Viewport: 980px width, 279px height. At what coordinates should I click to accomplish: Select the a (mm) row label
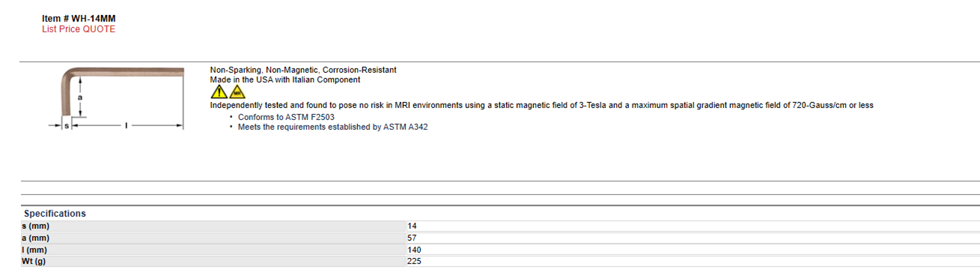click(35, 238)
